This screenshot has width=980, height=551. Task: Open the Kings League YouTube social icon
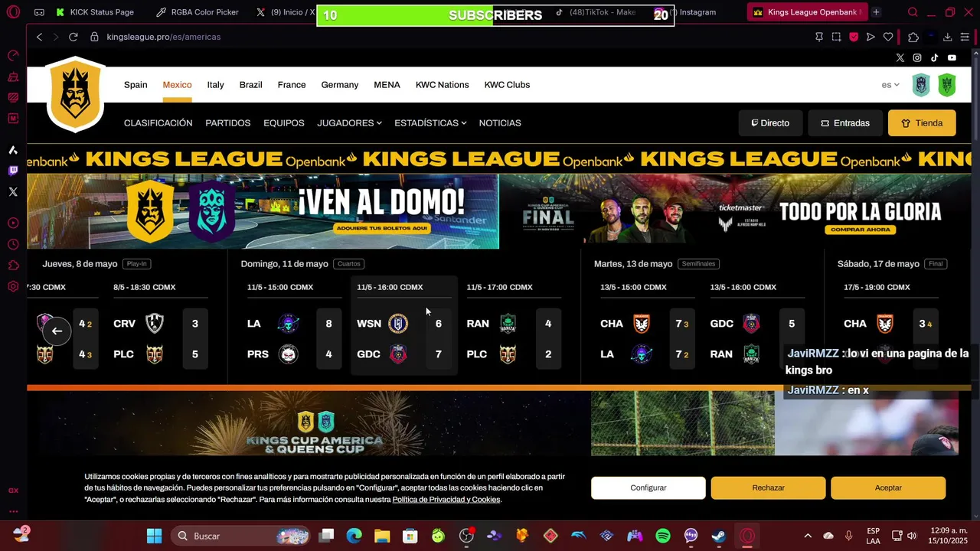coord(952,57)
